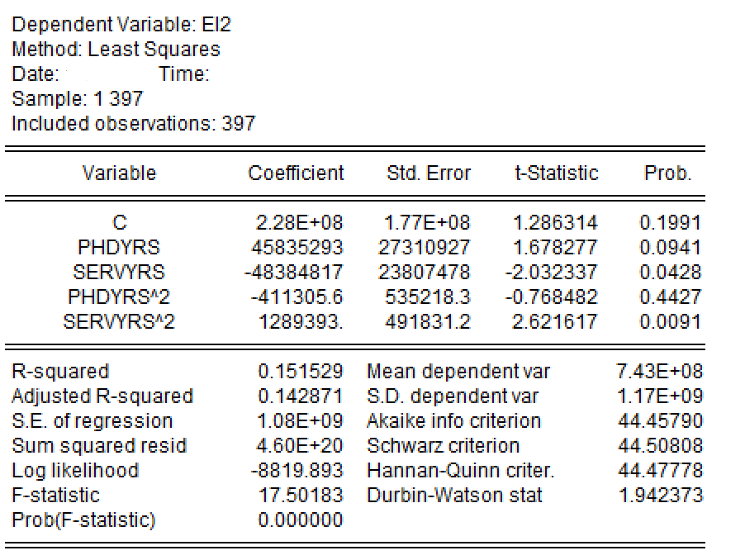Click the Std. Error column header
The image size is (745, 560).
(x=428, y=173)
